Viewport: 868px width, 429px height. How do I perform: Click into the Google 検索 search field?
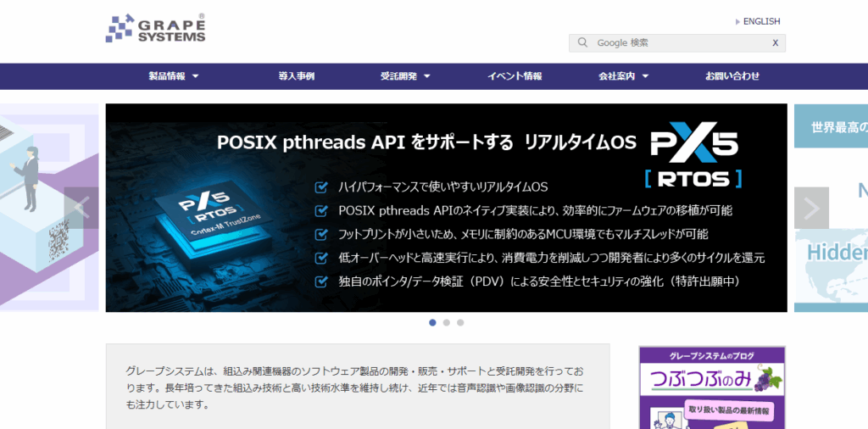click(x=676, y=42)
